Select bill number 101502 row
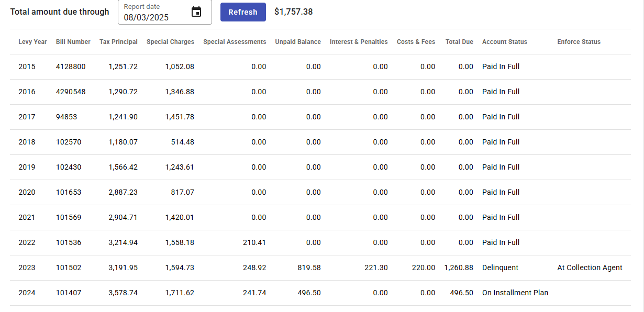Screen dimensions: 644x312 click(69, 268)
